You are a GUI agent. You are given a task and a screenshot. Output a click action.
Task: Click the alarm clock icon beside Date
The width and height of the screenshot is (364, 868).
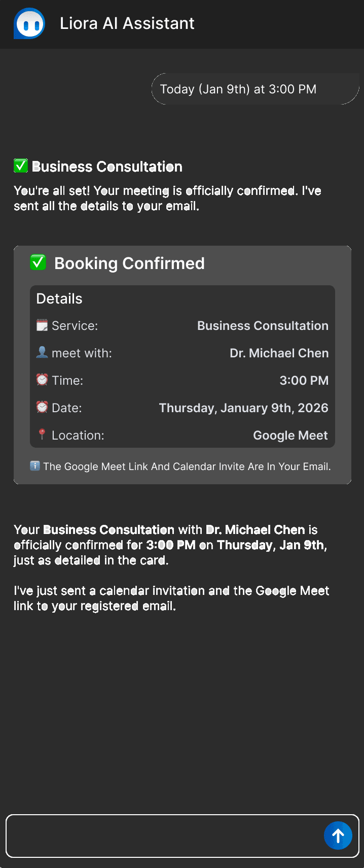pos(42,408)
